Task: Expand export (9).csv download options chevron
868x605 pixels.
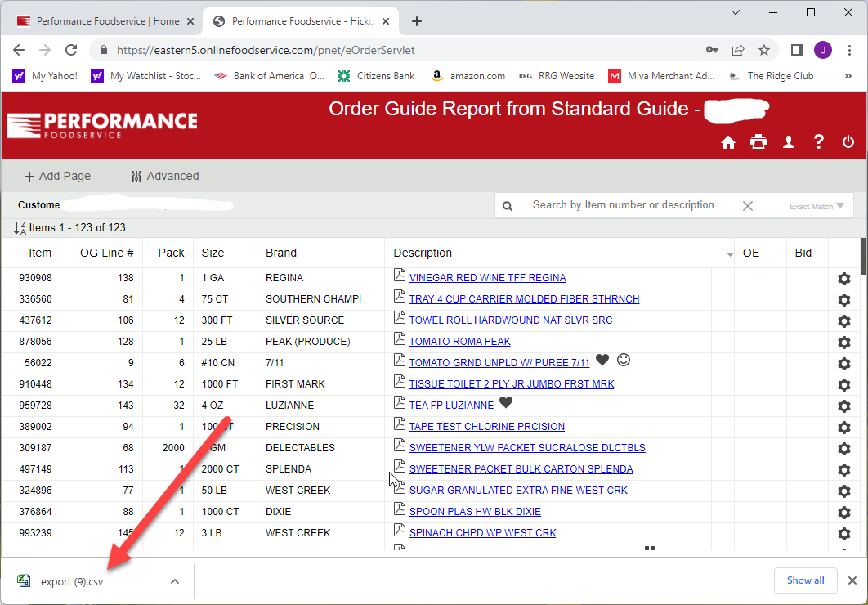Action: [x=175, y=581]
